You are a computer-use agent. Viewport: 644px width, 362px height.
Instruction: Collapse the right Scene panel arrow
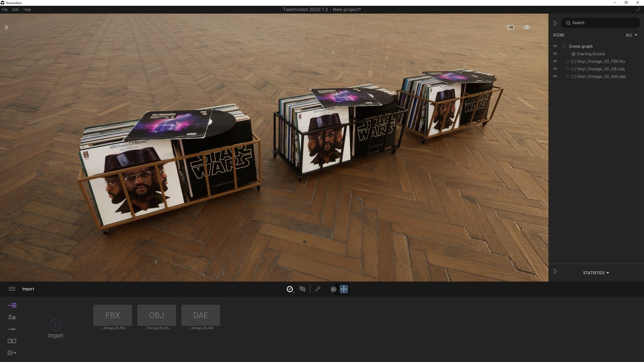point(555,23)
